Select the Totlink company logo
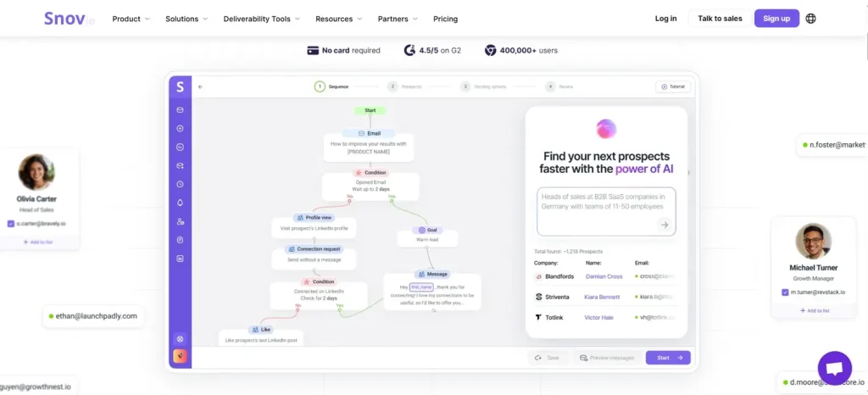Screen dimensions: 868x395 point(538,318)
